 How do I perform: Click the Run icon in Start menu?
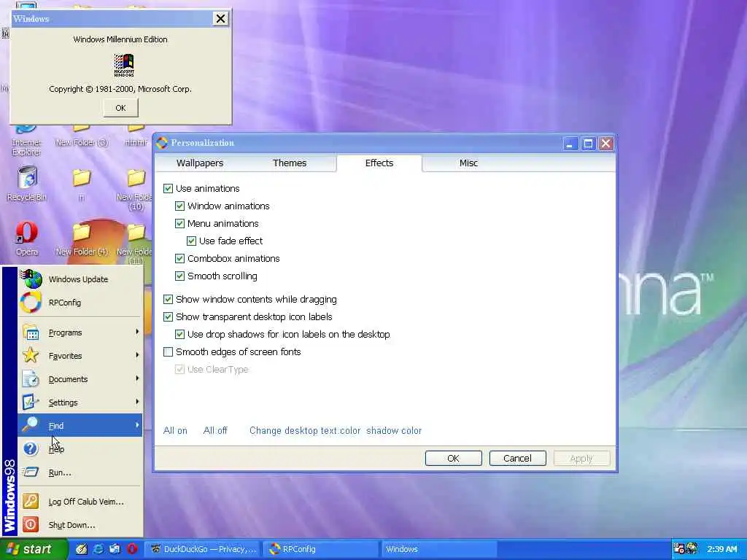[31, 472]
